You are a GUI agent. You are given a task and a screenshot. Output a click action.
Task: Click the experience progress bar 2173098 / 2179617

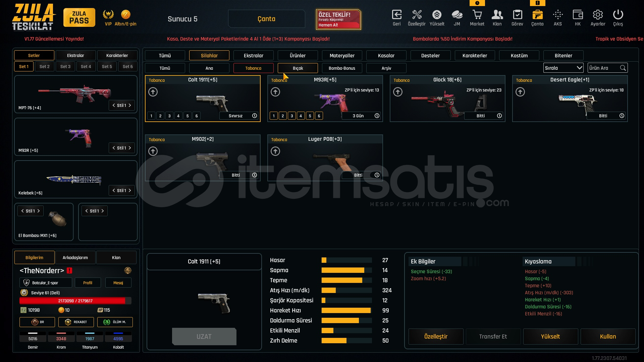(x=75, y=301)
